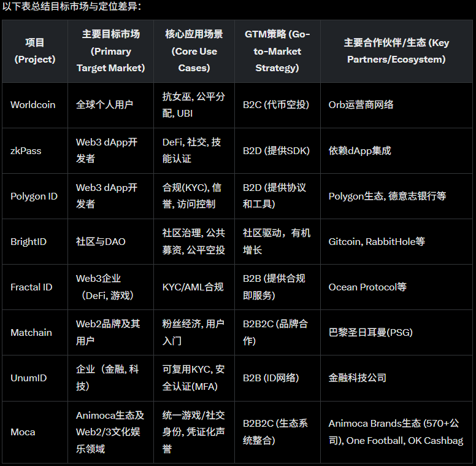Click the 抗女巫, 公平分配, UBI cell

click(x=194, y=105)
